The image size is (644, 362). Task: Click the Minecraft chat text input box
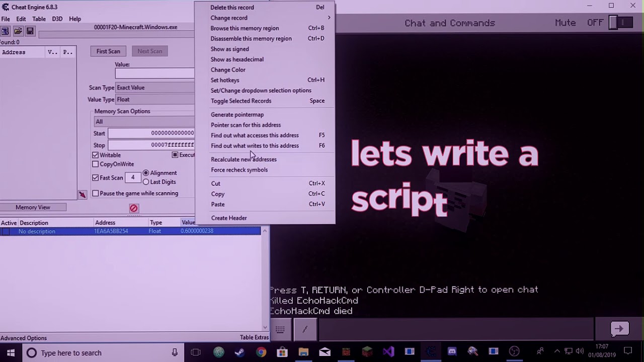[x=455, y=329]
